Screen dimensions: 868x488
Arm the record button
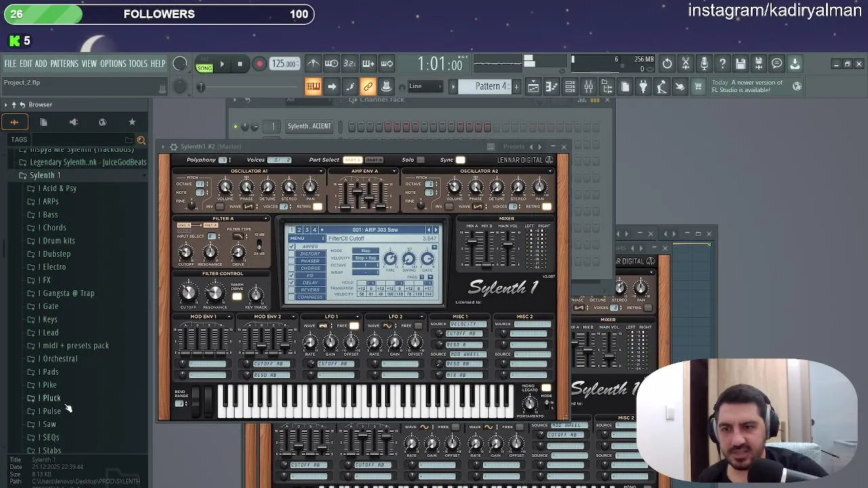pos(259,64)
